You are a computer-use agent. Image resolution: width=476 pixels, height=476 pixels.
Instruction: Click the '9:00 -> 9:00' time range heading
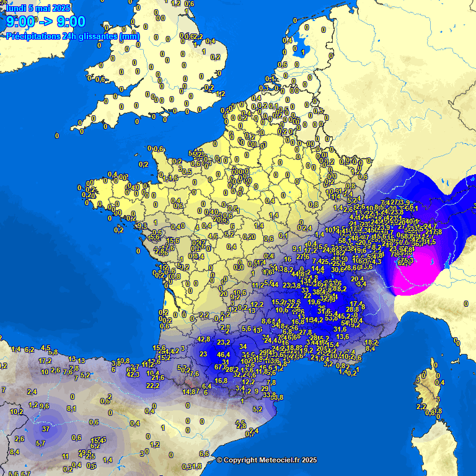(x=45, y=22)
